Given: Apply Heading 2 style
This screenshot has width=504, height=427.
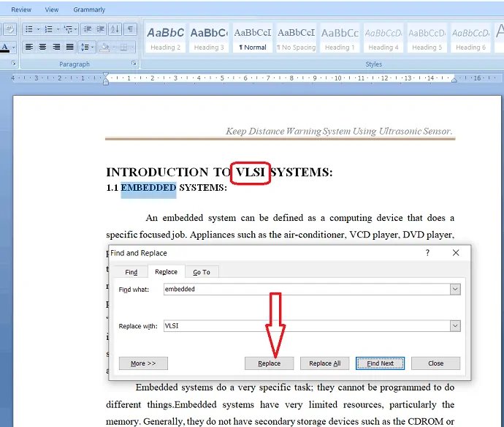Looking at the screenshot, I should pyautogui.click(x=165, y=39).
